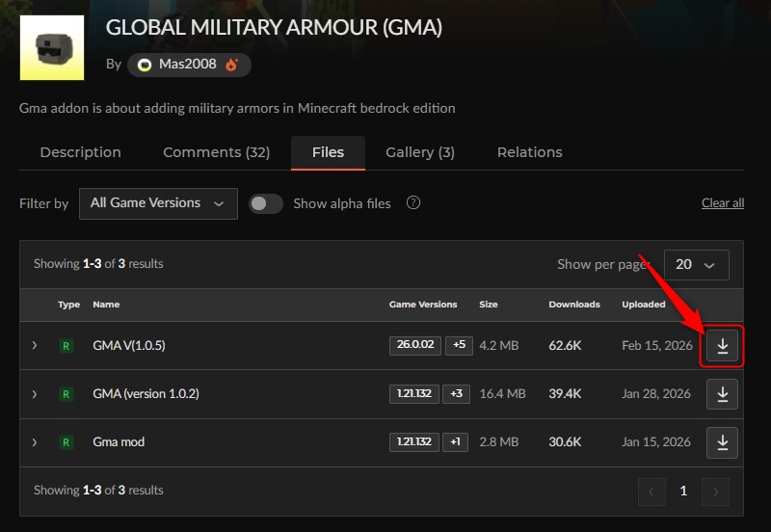The height and width of the screenshot is (532, 771).
Task: Expand the GMA V(1.0.5) row
Action: 35,345
